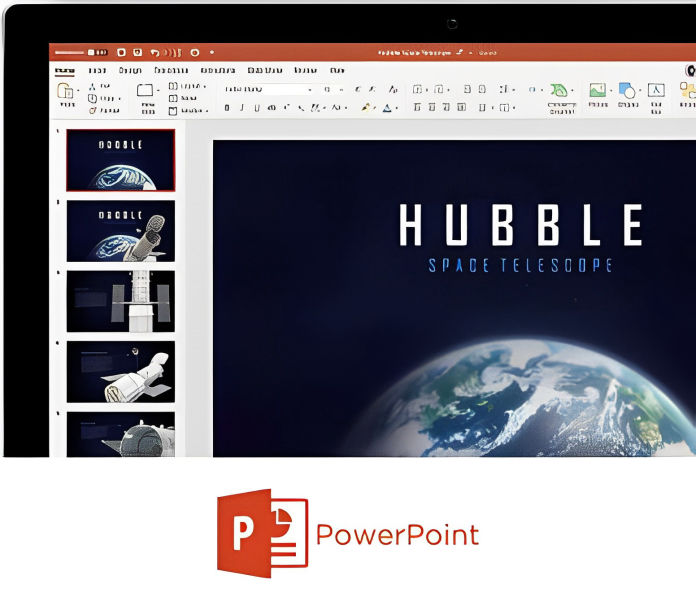Image resolution: width=696 pixels, height=610 pixels.
Task: Justify the text alignment
Action: point(462,107)
